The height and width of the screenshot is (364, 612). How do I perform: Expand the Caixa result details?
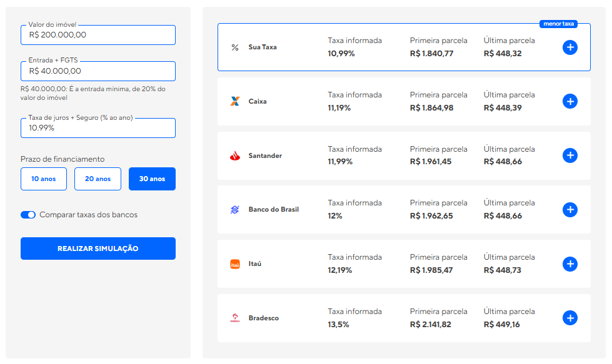(x=569, y=101)
